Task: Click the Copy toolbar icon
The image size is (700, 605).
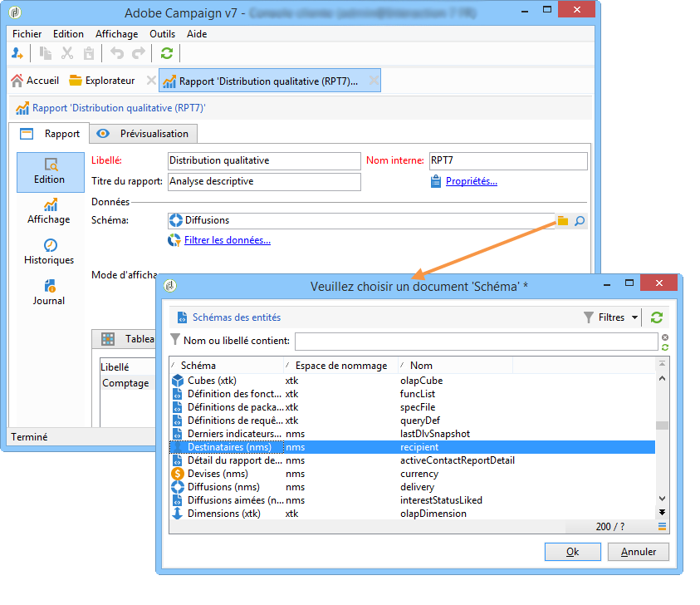Action: (x=45, y=53)
